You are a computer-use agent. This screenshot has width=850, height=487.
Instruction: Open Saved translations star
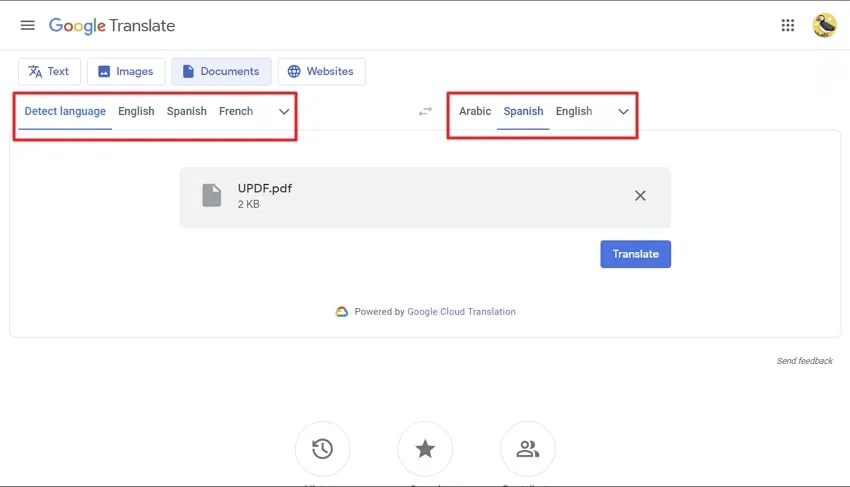click(x=425, y=449)
